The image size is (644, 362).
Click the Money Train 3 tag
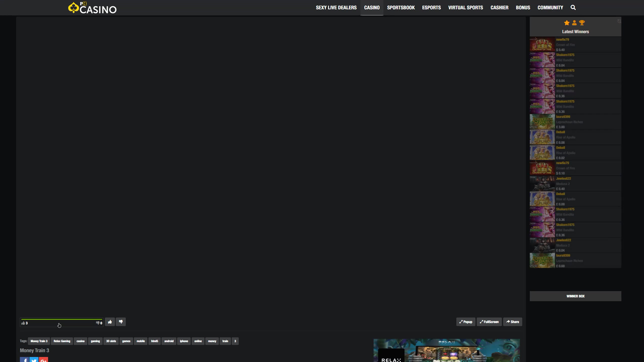tap(39, 341)
